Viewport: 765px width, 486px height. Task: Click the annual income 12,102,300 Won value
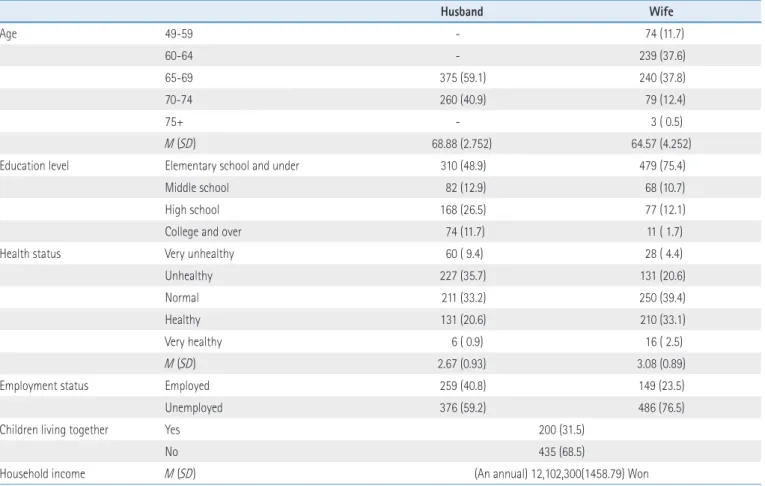point(562,473)
